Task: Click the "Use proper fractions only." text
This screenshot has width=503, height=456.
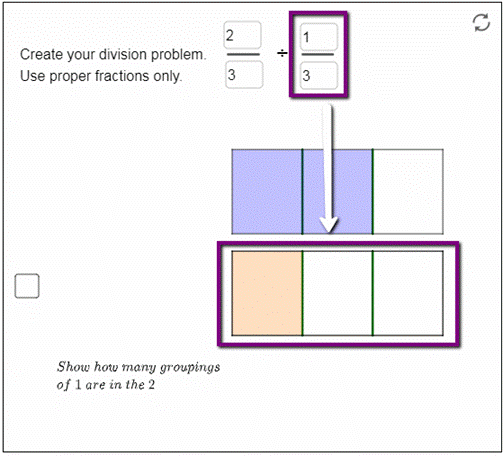Action: (x=101, y=76)
